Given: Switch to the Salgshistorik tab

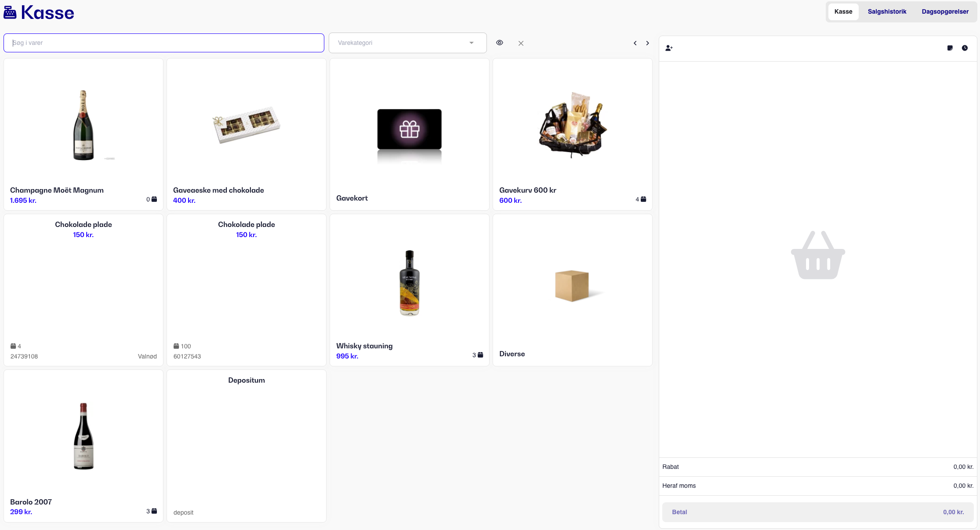Looking at the screenshot, I should point(887,11).
